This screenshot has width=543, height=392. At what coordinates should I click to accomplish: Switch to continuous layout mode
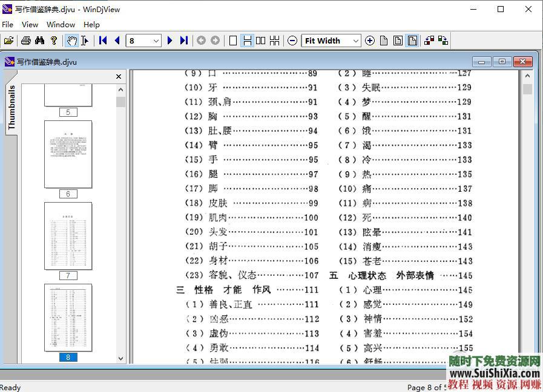pyautogui.click(x=247, y=41)
